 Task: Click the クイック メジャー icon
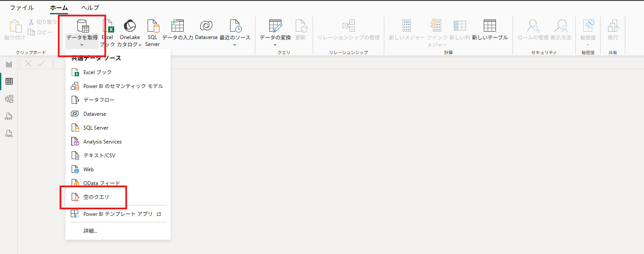pos(436,26)
